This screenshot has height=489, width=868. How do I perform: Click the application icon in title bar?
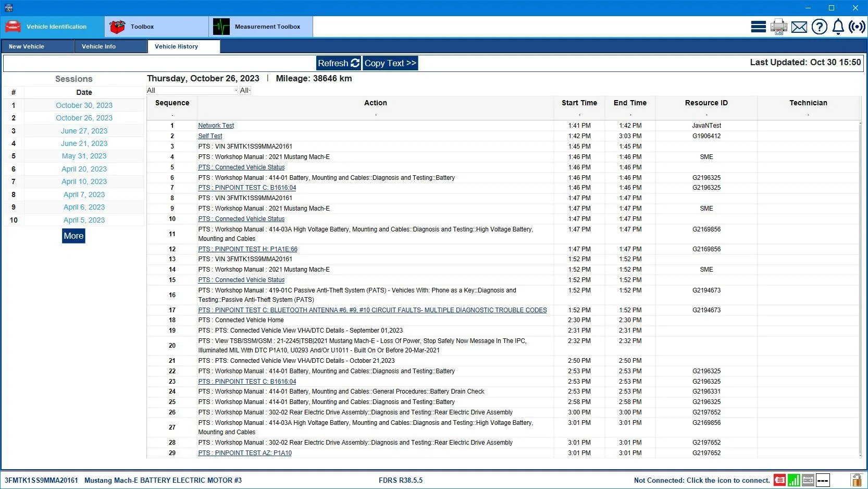coord(8,8)
